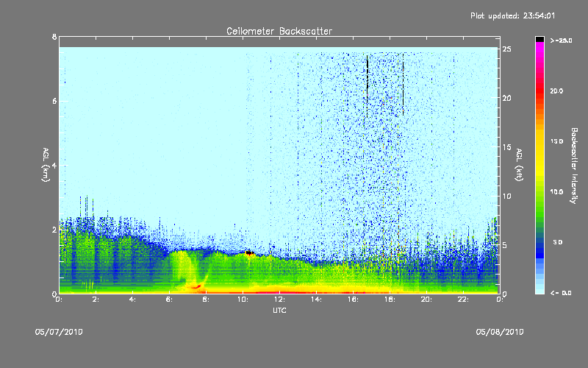Click the '8:' hour tick on the UTC axis
Screen dimensions: 588x368
coord(207,300)
